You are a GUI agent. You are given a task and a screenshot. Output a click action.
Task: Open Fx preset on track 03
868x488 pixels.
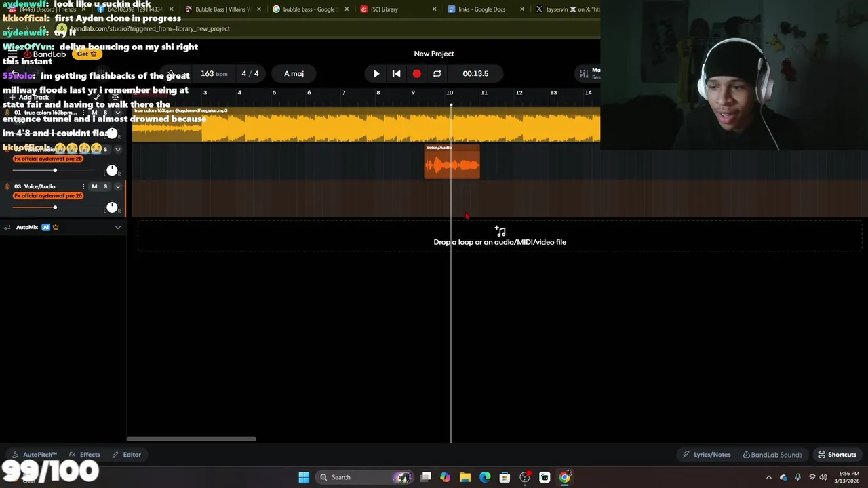click(47, 196)
